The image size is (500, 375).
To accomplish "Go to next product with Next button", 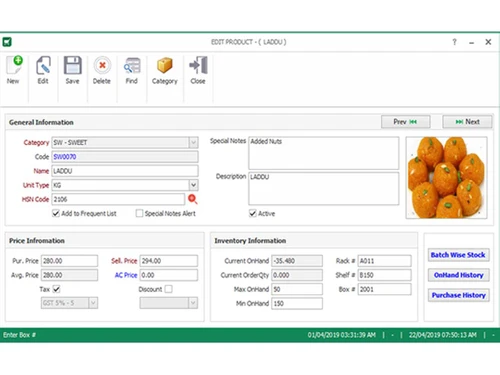I will (467, 122).
